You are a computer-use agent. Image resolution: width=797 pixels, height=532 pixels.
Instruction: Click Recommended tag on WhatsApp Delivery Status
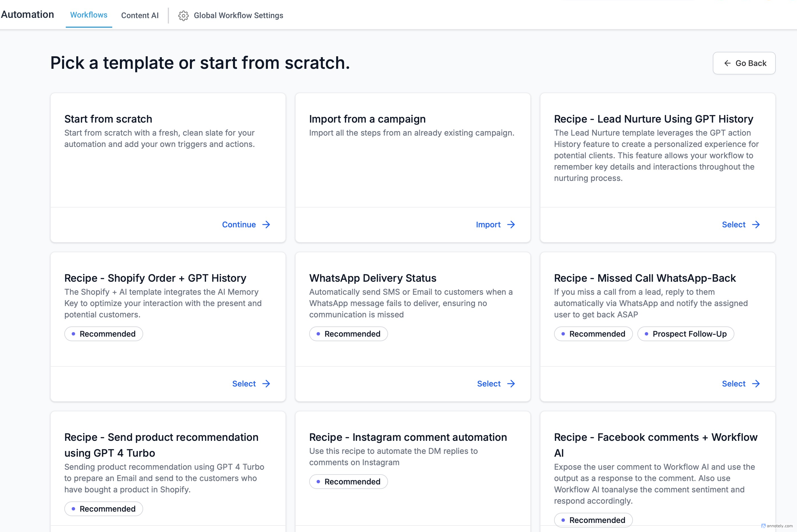coord(348,334)
